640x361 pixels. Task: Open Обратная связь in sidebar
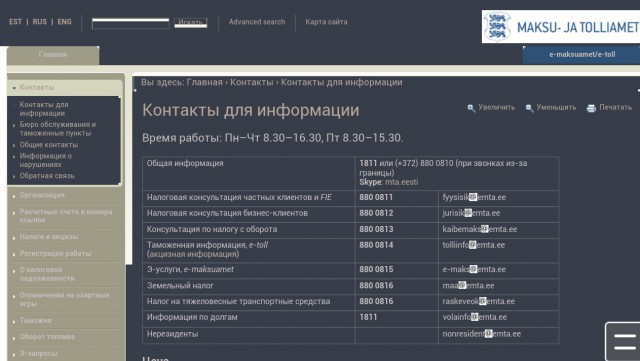[x=47, y=176]
